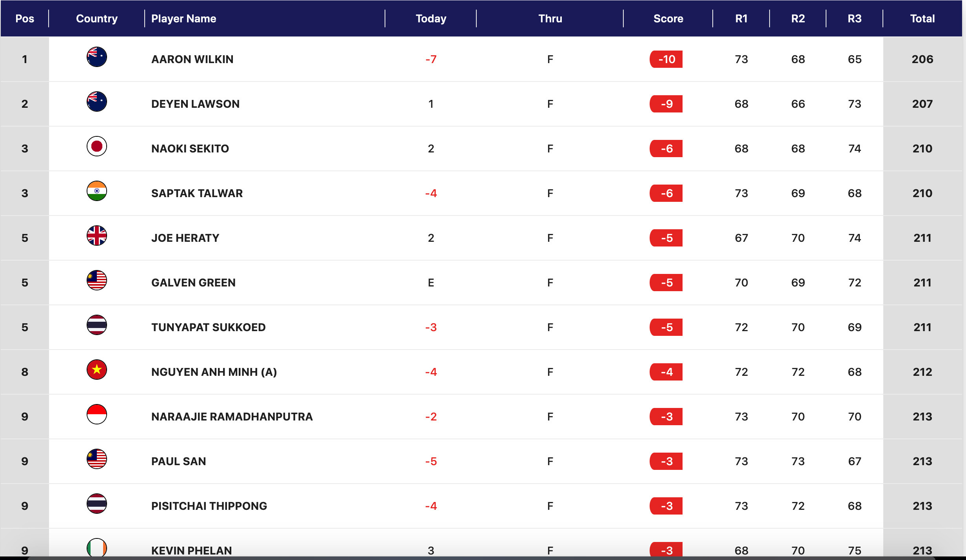Viewport: 966px width, 560px height.
Task: Click the Vietnam flag beside Nguyen Anh Minh
Action: 96,370
